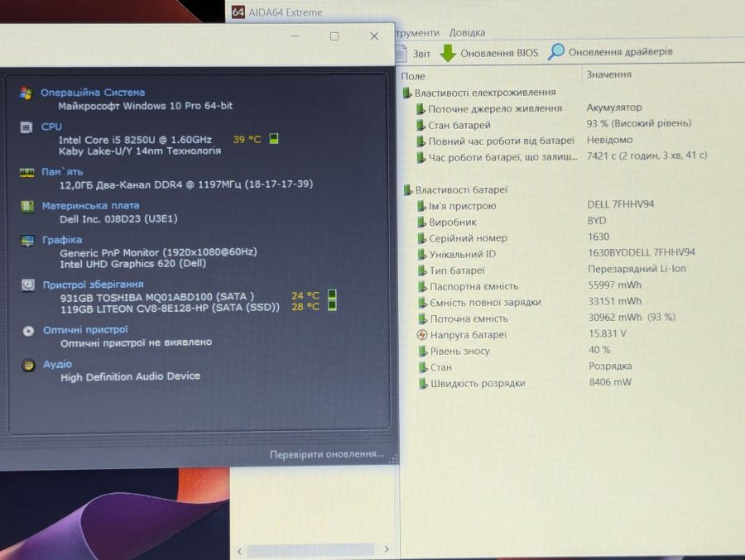Click the value 8406 mW
Viewport: 745px width, 560px height.
(x=610, y=382)
